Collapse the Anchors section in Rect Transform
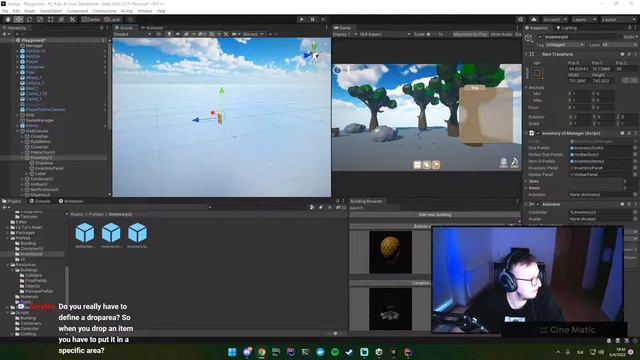The height and width of the screenshot is (360, 640). point(526,87)
